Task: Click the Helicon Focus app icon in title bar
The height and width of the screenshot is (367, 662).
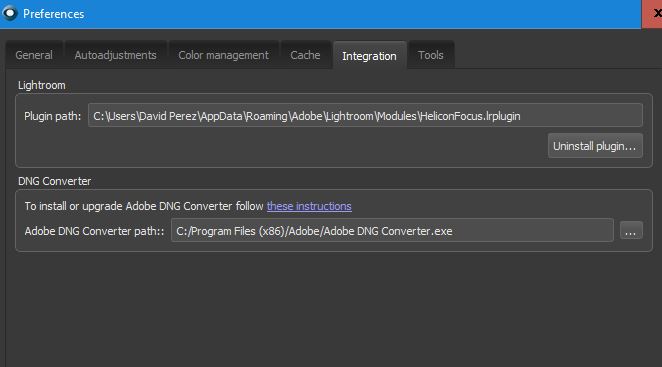Action: [9, 14]
